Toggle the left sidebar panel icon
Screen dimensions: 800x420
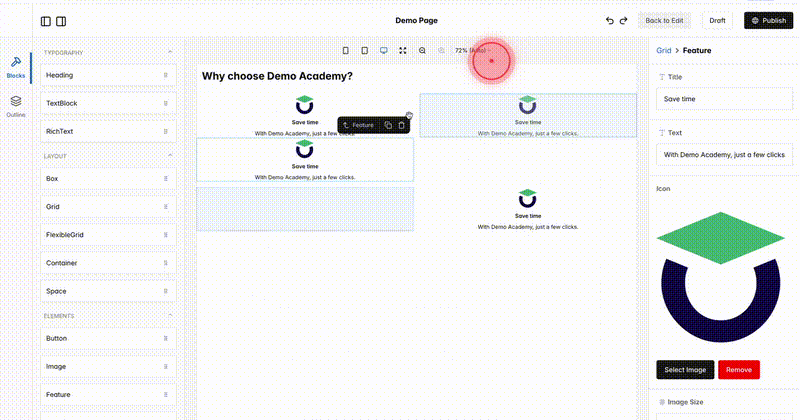pos(46,21)
